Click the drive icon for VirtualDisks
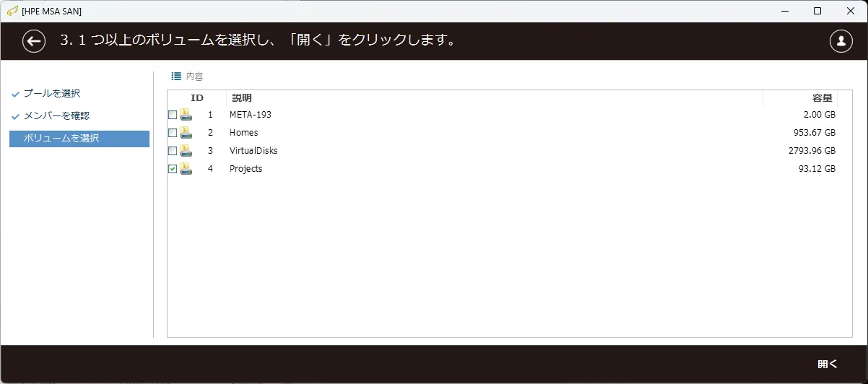The image size is (868, 384). pos(186,151)
